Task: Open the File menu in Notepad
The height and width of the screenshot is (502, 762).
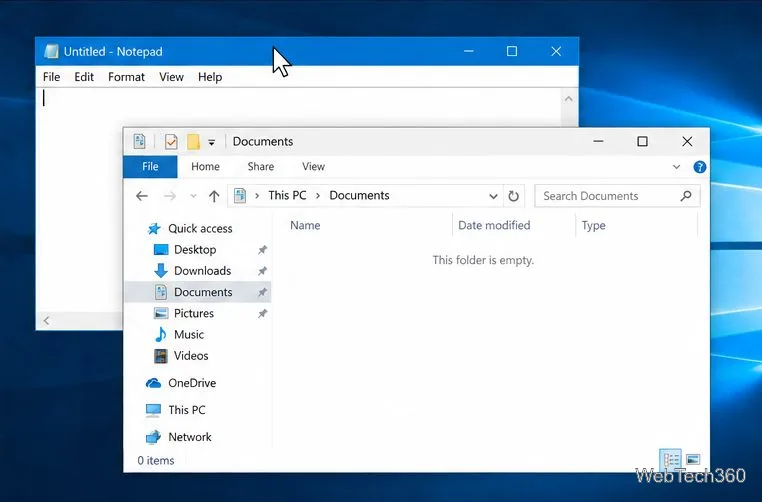Action: pos(52,77)
